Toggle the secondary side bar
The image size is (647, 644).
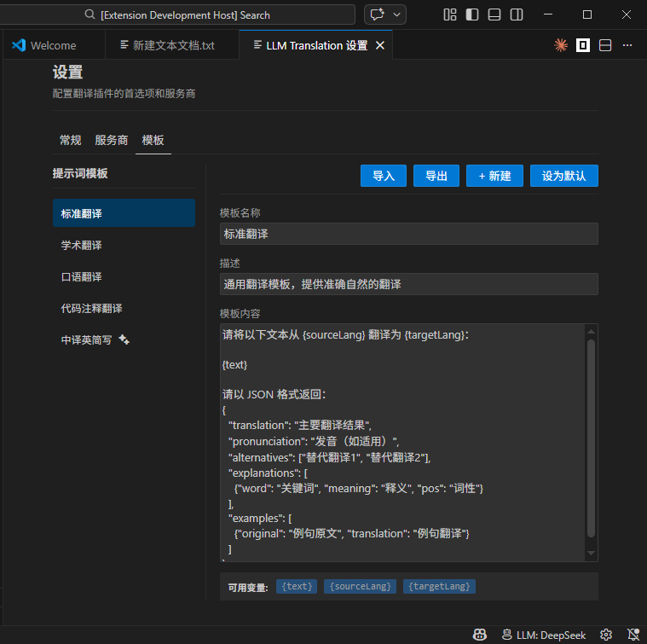(x=517, y=15)
